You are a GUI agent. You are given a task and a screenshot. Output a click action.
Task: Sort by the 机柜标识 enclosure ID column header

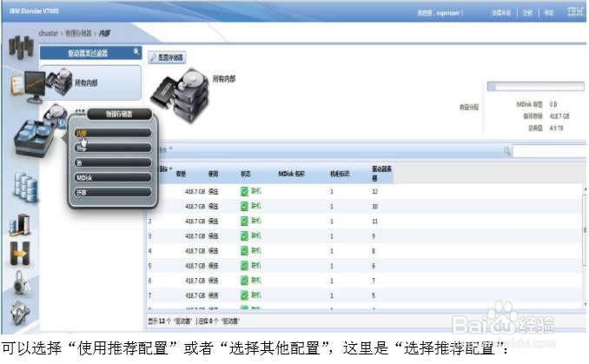340,174
